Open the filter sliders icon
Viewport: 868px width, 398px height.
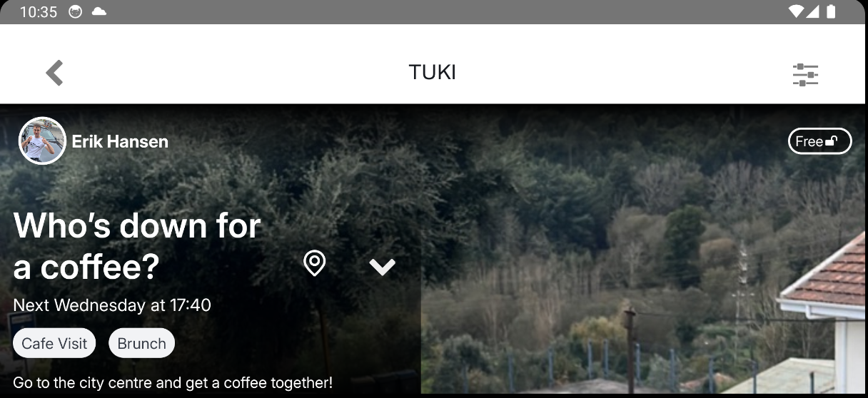click(x=805, y=75)
